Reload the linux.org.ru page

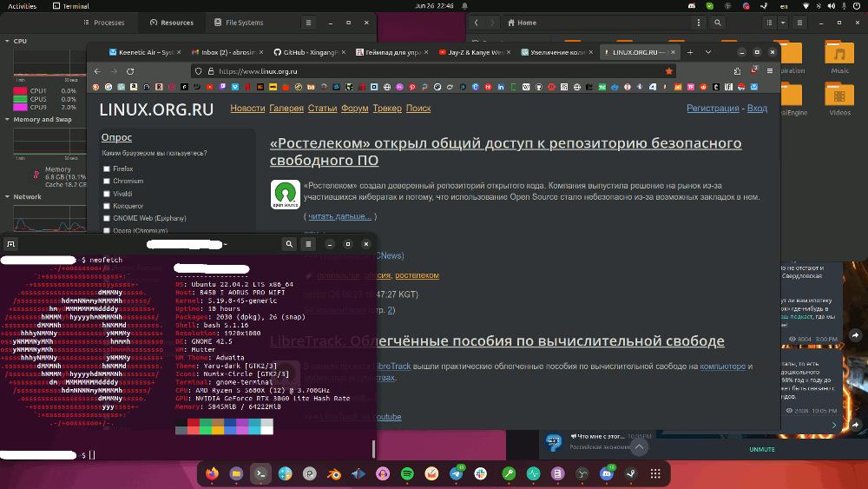130,71
